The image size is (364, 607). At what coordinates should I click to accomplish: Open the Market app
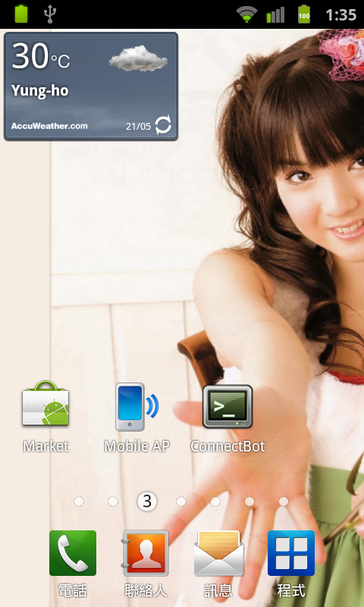pos(45,417)
